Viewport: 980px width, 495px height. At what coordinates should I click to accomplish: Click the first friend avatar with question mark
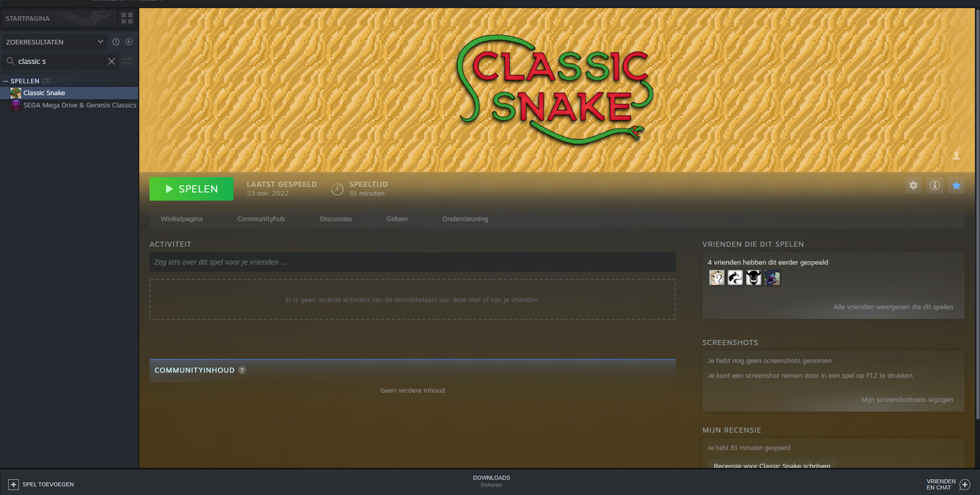tap(717, 278)
